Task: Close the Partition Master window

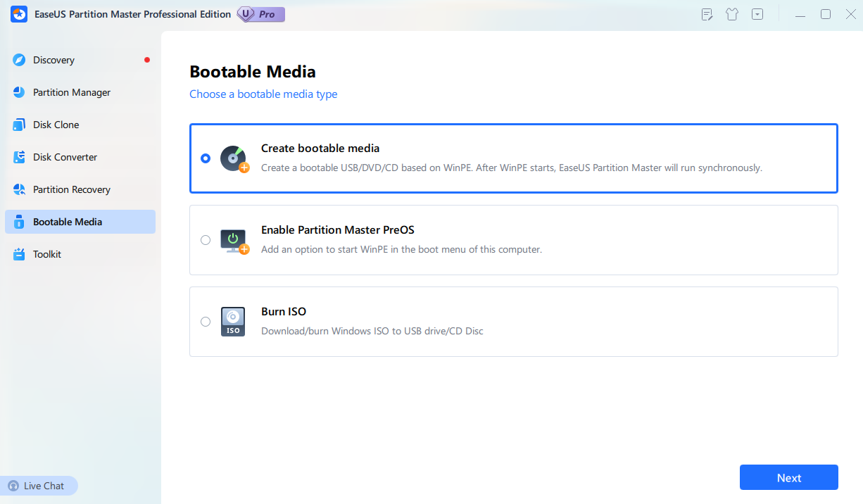Action: tap(850, 14)
